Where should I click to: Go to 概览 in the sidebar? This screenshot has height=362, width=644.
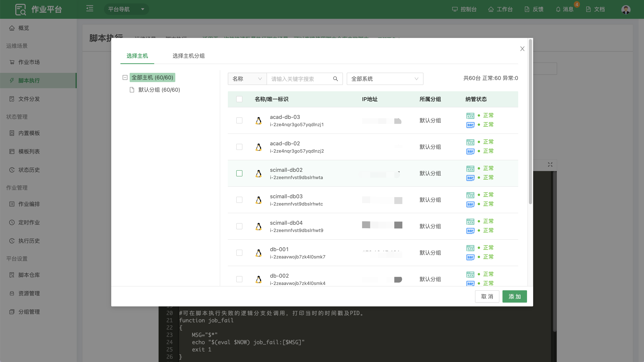[38, 28]
